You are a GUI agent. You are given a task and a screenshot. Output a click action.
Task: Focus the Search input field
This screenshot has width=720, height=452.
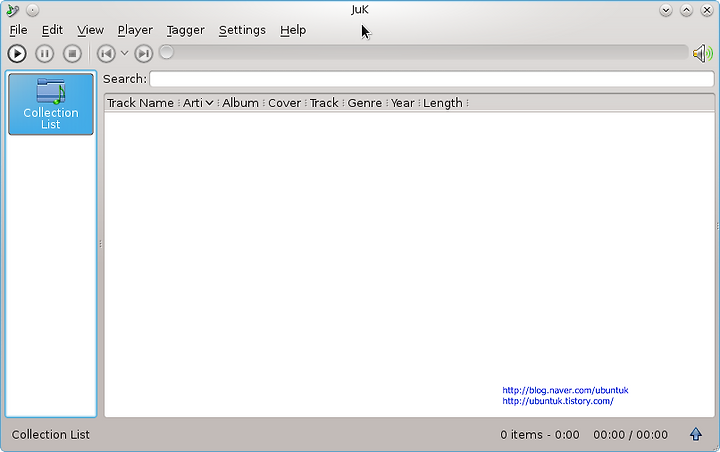click(x=432, y=79)
